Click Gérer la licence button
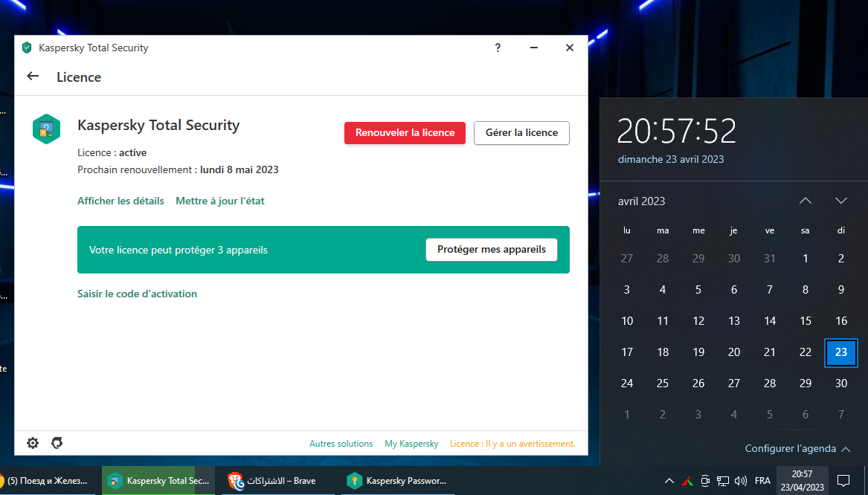 (521, 133)
